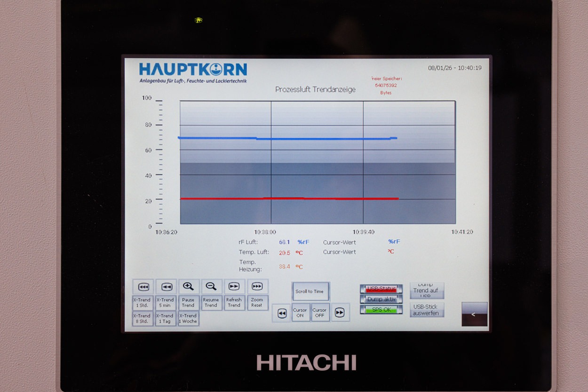Image resolution: width=588 pixels, height=392 pixels.
Task: Move cursor left with arrow beside Cursor ON
Action: (282, 314)
